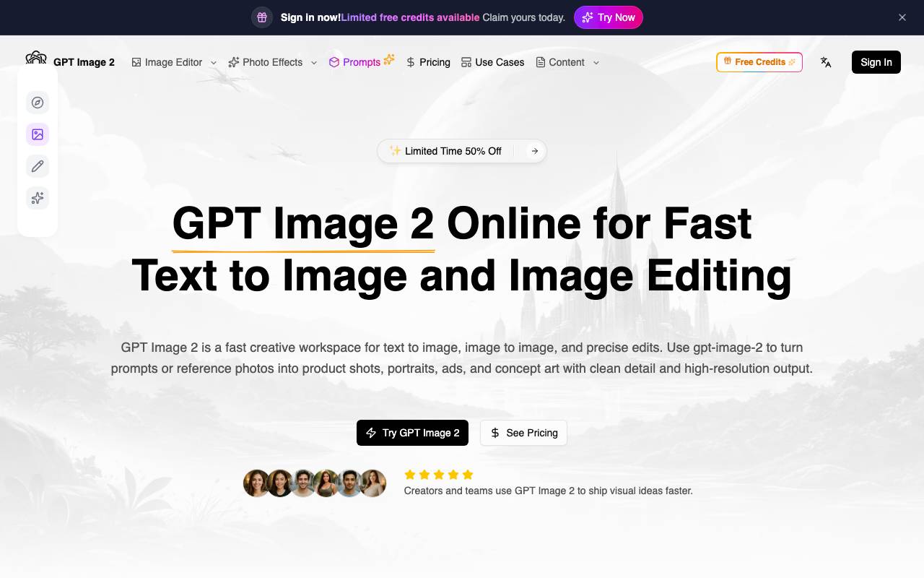Viewport: 924px width, 578px height.
Task: Click the last user avatar thumbnail
Action: pyautogui.click(x=372, y=483)
